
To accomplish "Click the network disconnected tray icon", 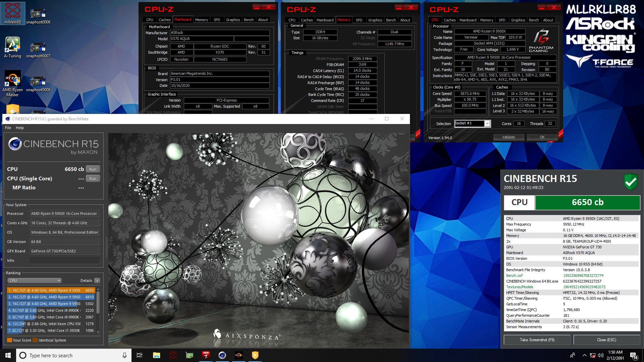I will 593,355.
